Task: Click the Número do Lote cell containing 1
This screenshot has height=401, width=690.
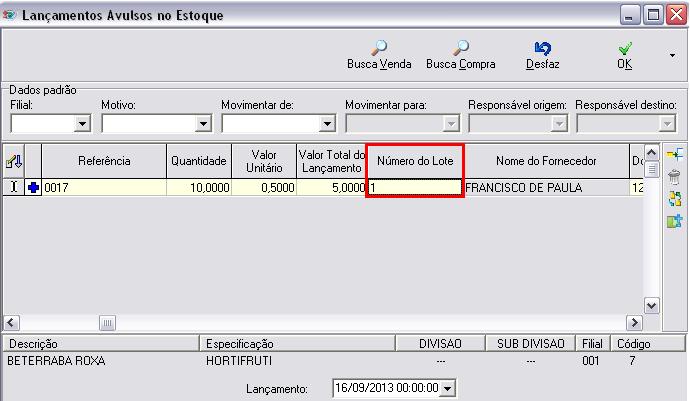Action: (415, 188)
